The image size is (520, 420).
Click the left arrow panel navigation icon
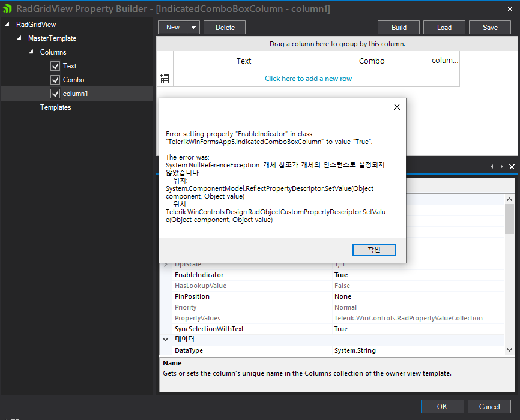click(x=492, y=166)
